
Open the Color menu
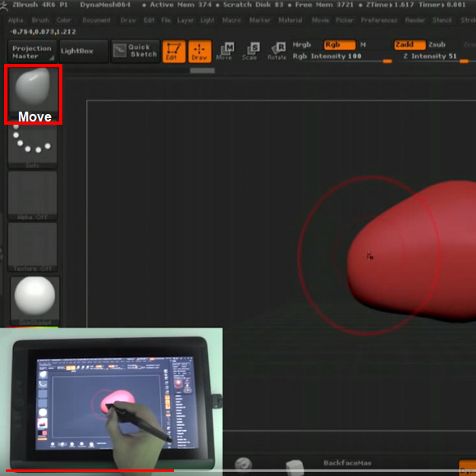point(63,21)
